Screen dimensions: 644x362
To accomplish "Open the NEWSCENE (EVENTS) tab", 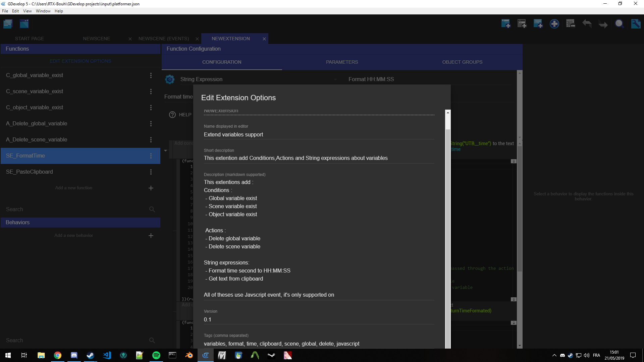I will coord(164,39).
